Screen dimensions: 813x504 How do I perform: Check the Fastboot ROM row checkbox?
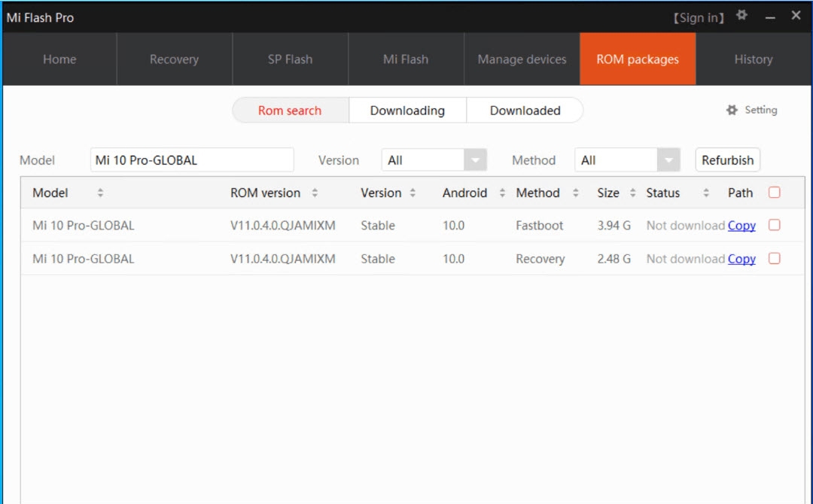[774, 225]
